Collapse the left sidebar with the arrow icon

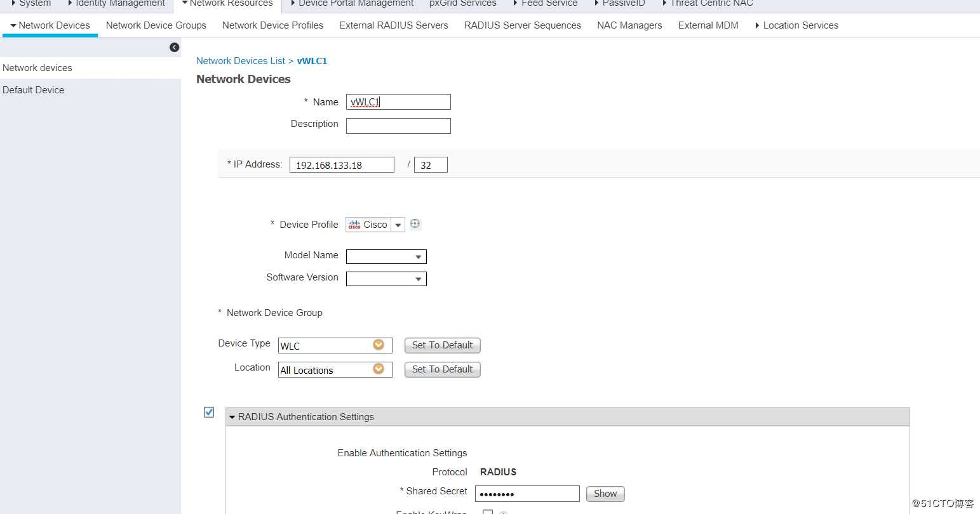(175, 48)
